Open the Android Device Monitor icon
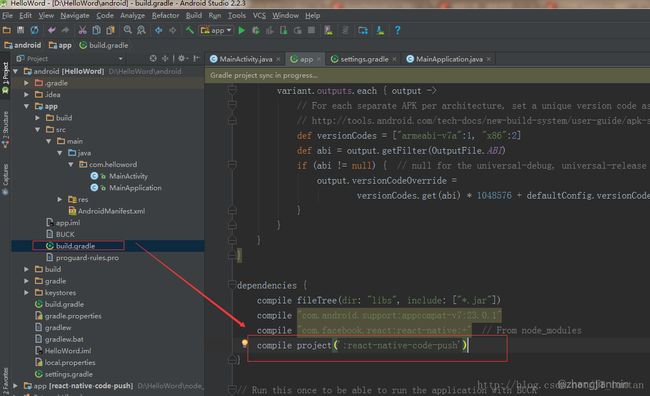Screen dimensions: 650x396 point(380,30)
